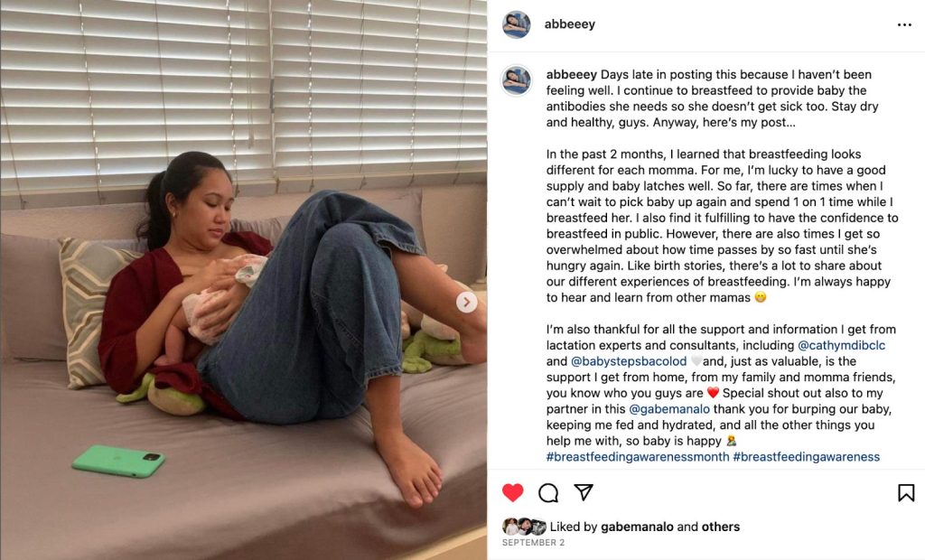Click gabemanalo in the Liked by line
This screenshot has width=925, height=560.
click(637, 527)
